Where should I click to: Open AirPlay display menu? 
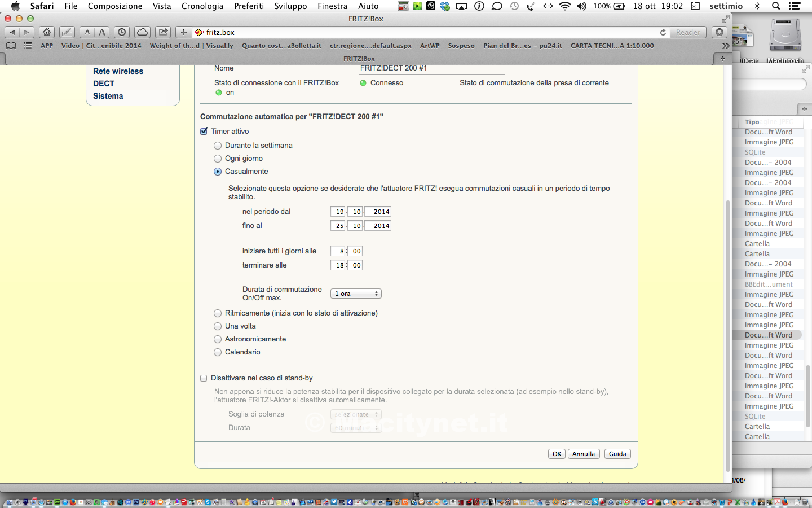pyautogui.click(x=461, y=6)
